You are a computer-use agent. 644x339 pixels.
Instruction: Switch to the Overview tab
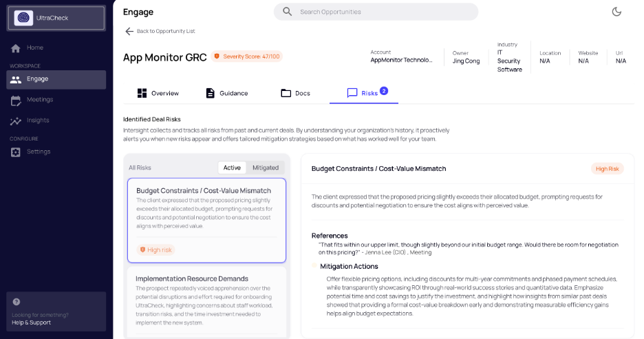[x=158, y=93]
